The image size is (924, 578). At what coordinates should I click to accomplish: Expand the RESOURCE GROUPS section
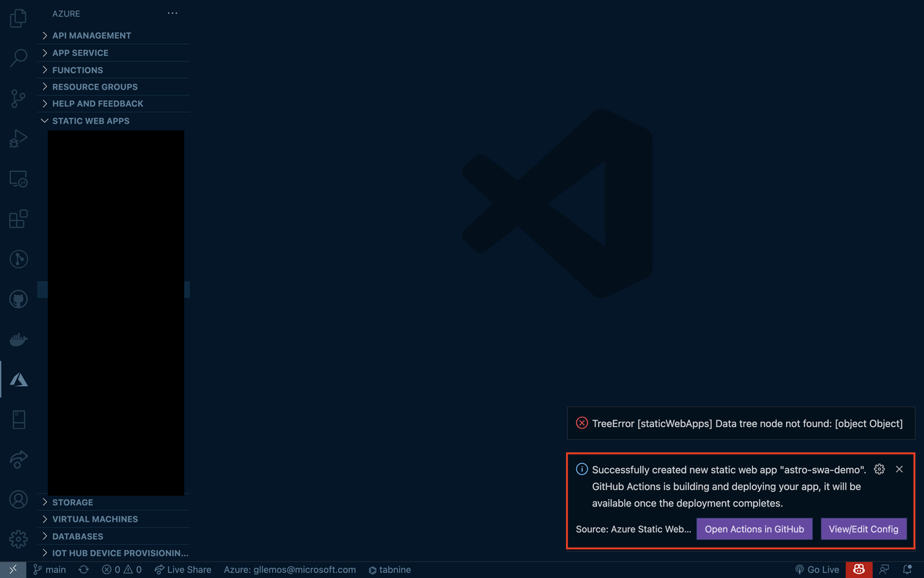[114, 87]
